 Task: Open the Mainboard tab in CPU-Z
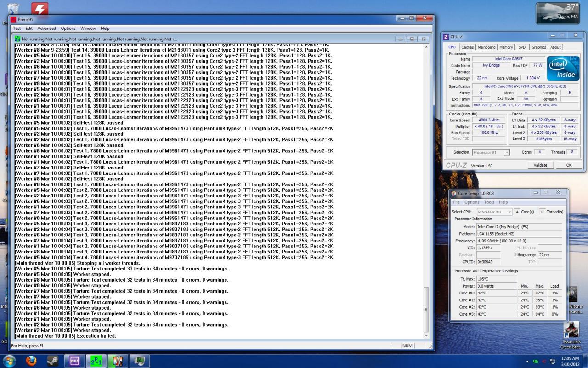pos(486,47)
